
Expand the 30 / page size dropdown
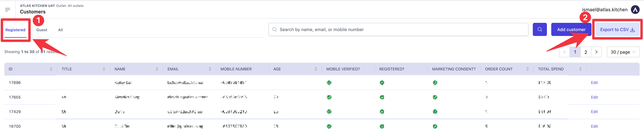pos(623,52)
